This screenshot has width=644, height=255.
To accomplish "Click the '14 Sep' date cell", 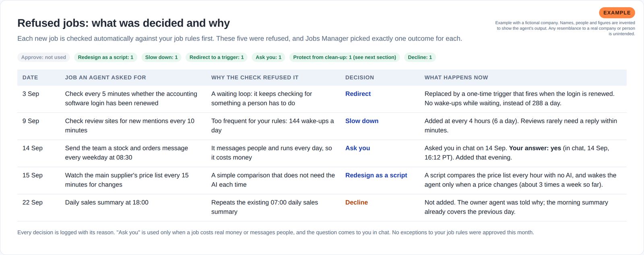I will (x=33, y=148).
